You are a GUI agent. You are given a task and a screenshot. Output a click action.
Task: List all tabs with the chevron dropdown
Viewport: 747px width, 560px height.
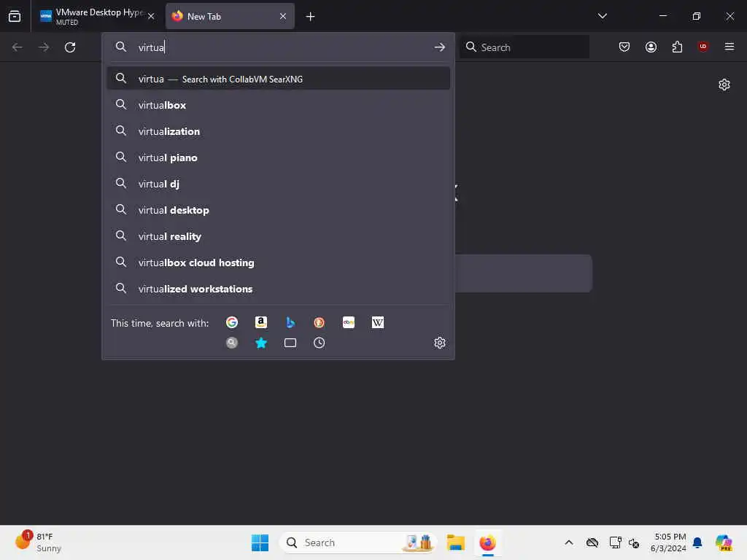click(x=602, y=16)
